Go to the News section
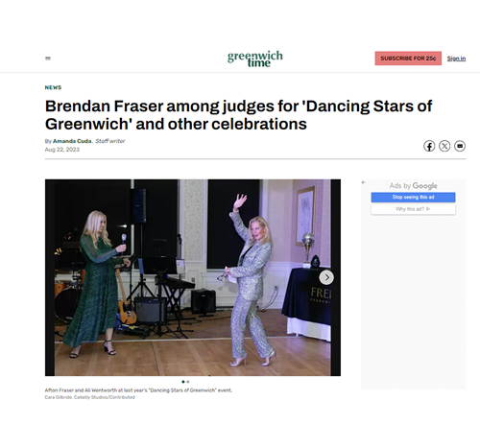 tap(53, 87)
